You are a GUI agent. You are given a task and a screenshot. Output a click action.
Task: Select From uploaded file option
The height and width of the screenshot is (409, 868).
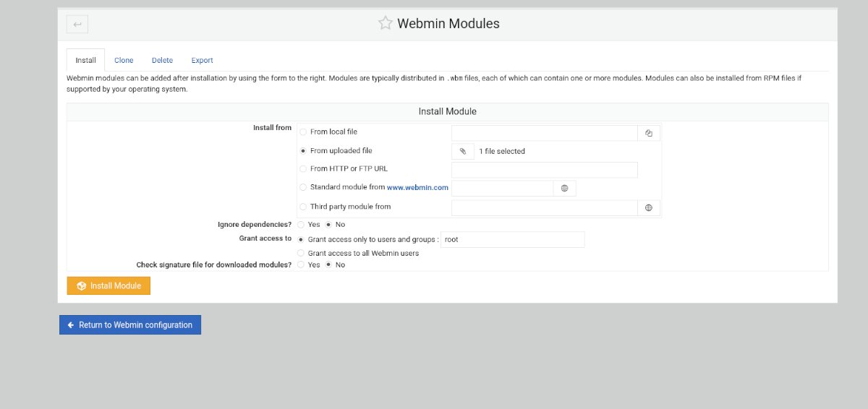pyautogui.click(x=303, y=151)
